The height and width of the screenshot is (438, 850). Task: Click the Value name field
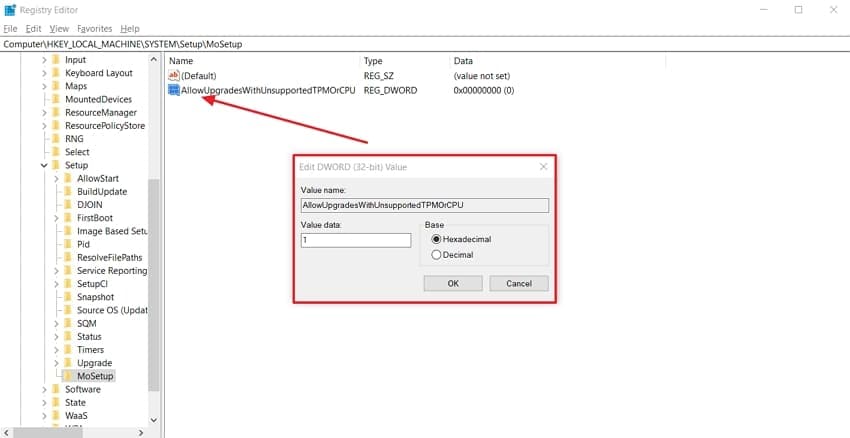click(x=424, y=205)
